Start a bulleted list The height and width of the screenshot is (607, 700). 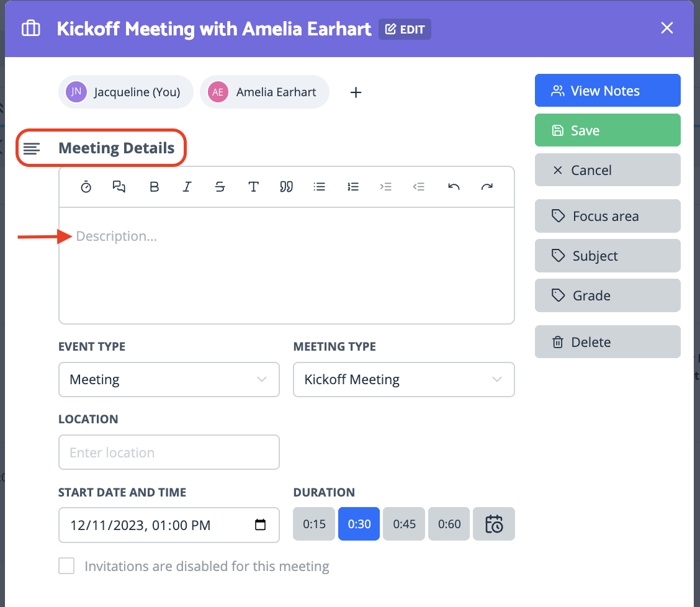[319, 187]
